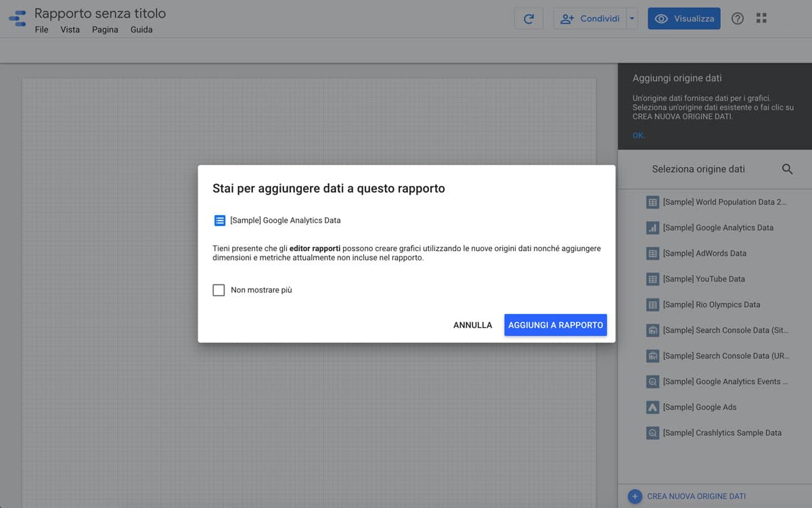Click the blue data source icon in dialog
Viewport: 812px width, 508px height.
pyautogui.click(x=219, y=221)
